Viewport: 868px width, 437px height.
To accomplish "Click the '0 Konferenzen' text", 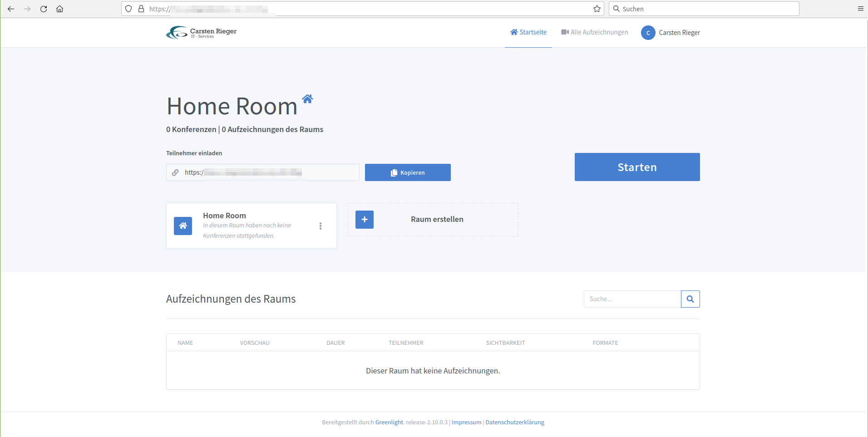I will pyautogui.click(x=191, y=129).
